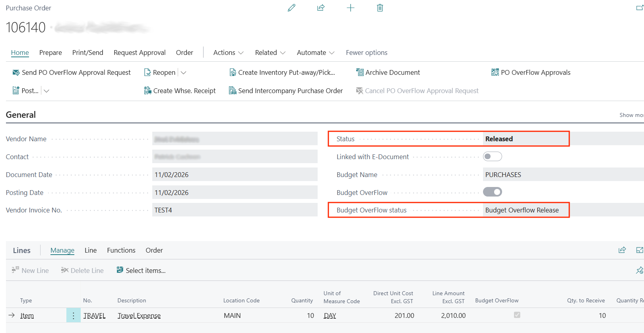644x333 pixels.
Task: Click the trash can delete icon
Action: point(380,8)
